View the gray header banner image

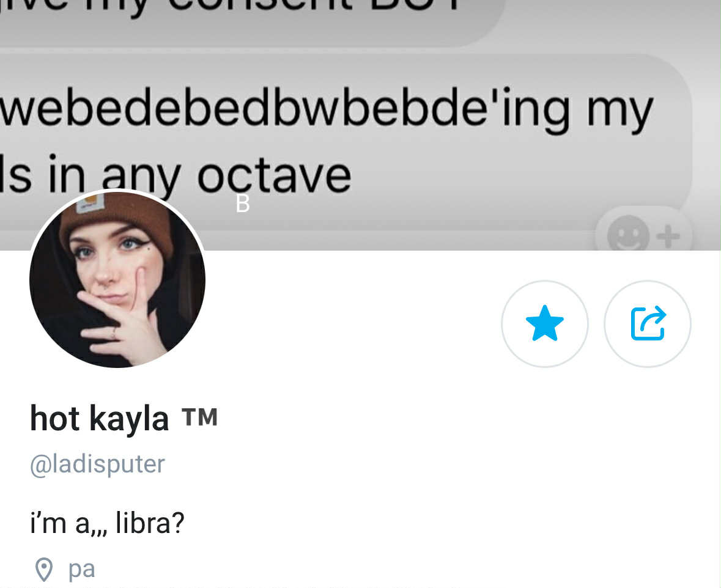pyautogui.click(x=361, y=125)
